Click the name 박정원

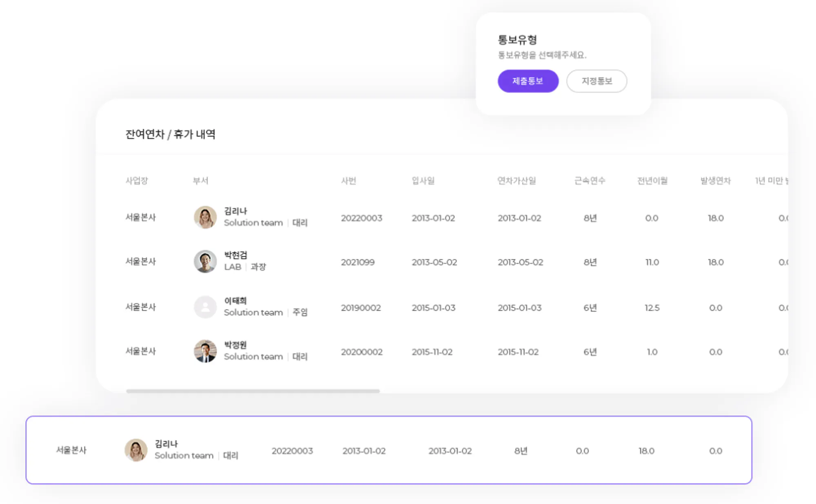click(x=235, y=345)
